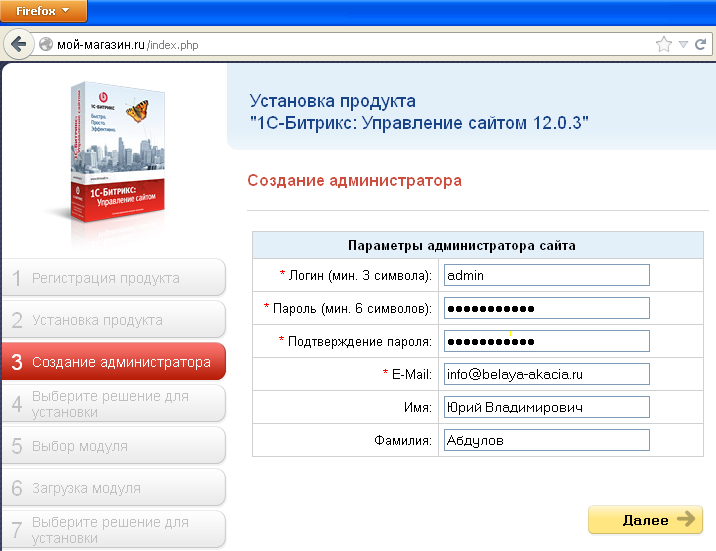Click the site identity globe icon

(46, 44)
